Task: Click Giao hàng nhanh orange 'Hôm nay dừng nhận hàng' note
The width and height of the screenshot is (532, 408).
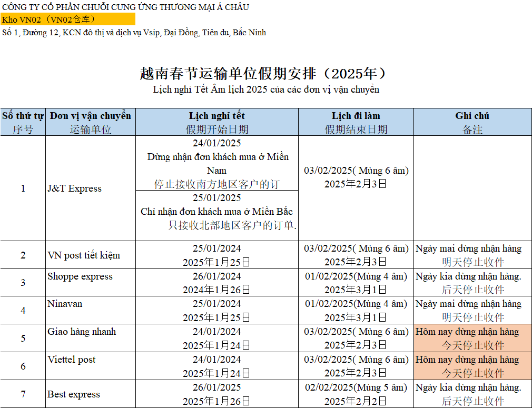Action: click(x=472, y=338)
